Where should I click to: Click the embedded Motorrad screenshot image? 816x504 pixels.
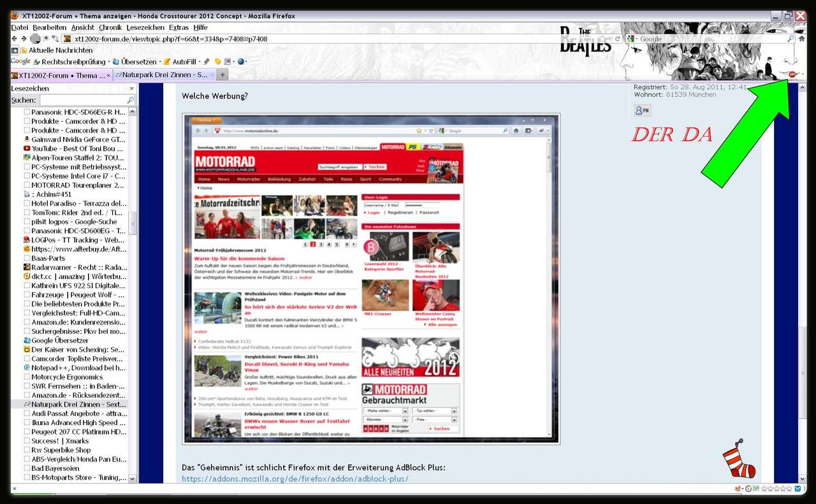371,278
